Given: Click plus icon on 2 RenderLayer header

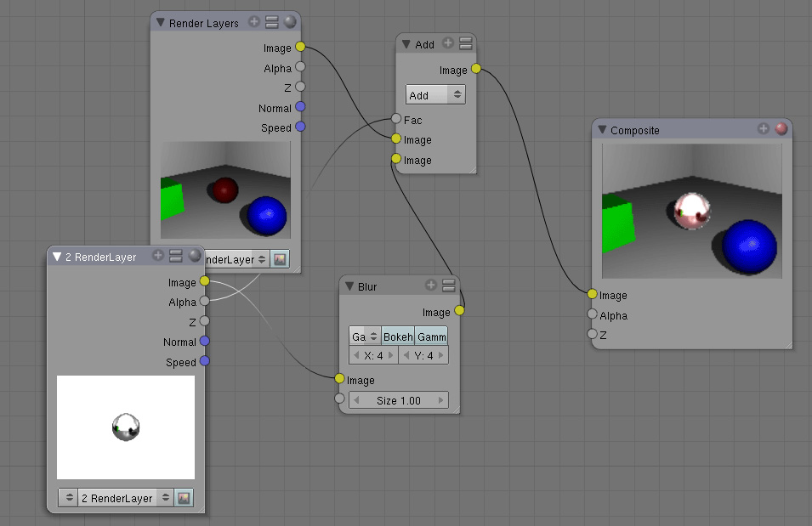Looking at the screenshot, I should click(158, 255).
